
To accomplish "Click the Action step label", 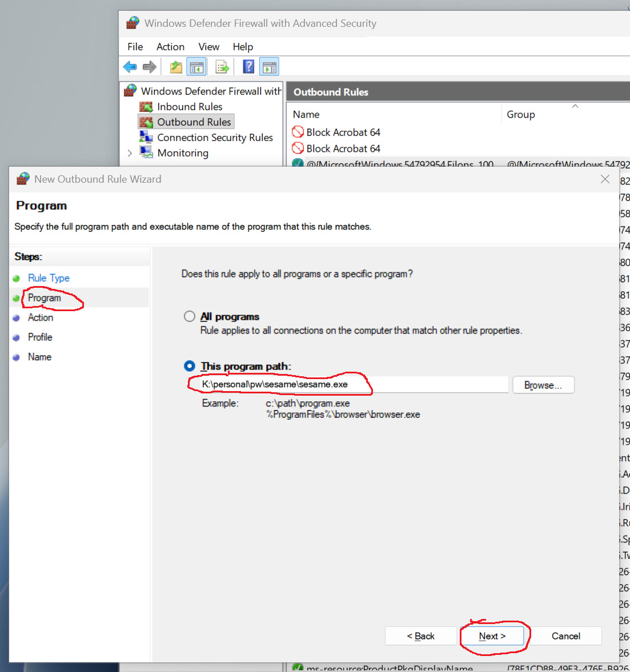I will tap(41, 317).
